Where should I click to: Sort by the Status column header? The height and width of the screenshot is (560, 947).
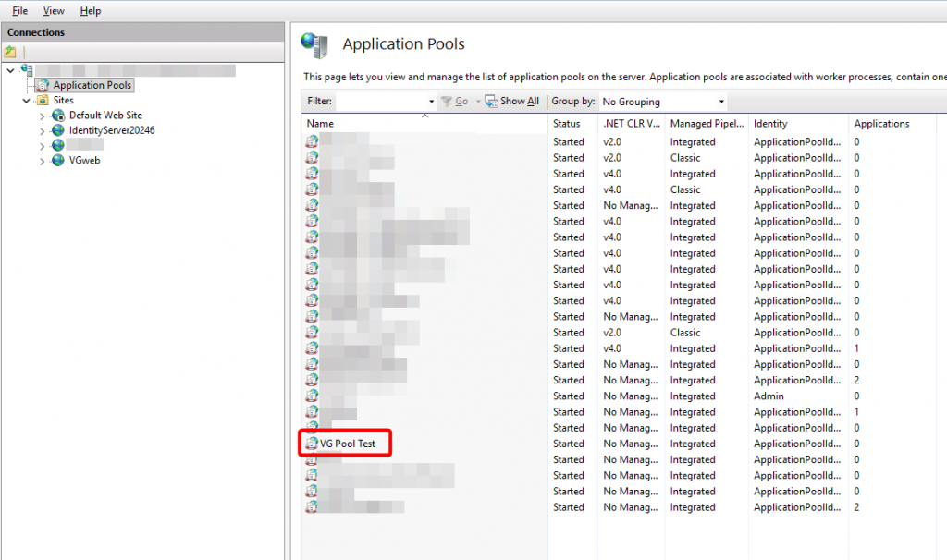tap(567, 124)
